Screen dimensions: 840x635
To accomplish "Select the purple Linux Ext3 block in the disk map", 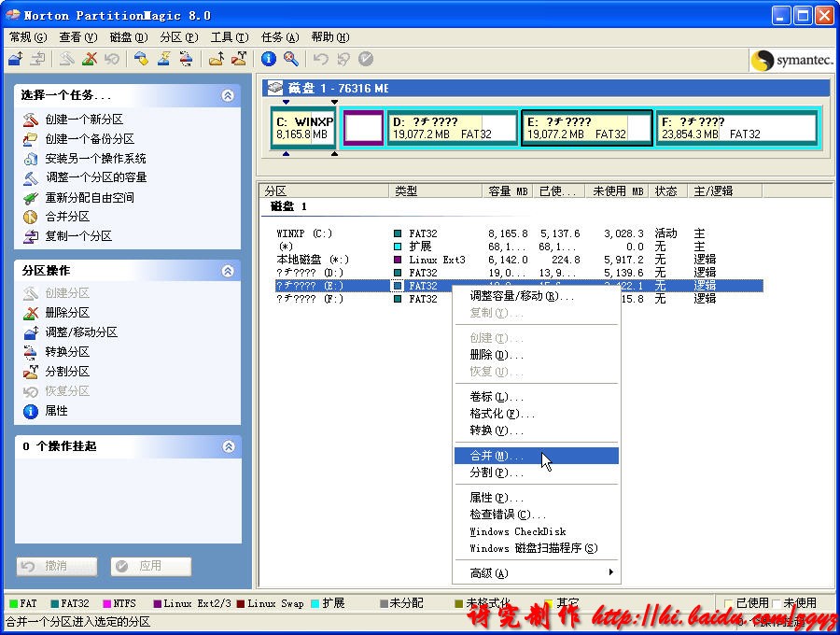I will tap(363, 128).
